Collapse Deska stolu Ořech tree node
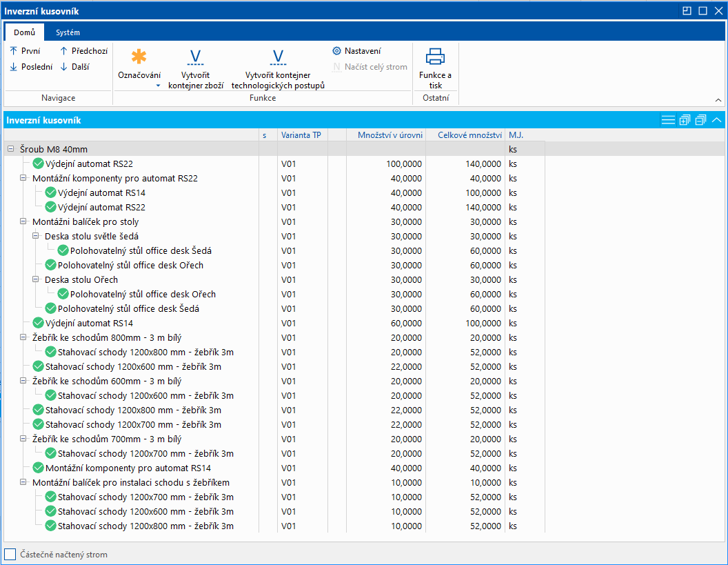This screenshot has width=728, height=565. (35, 280)
